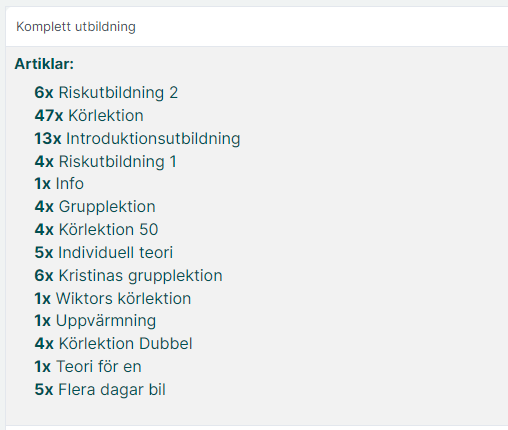This screenshot has height=430, width=508.
Task: Select the 4x Körlektion 50 entry
Action: click(96, 230)
